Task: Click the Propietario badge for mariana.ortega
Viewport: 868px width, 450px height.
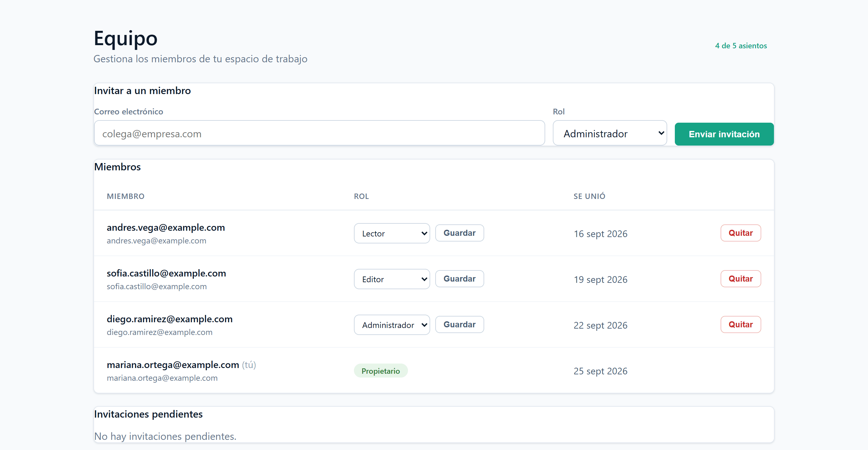Action: 380,371
